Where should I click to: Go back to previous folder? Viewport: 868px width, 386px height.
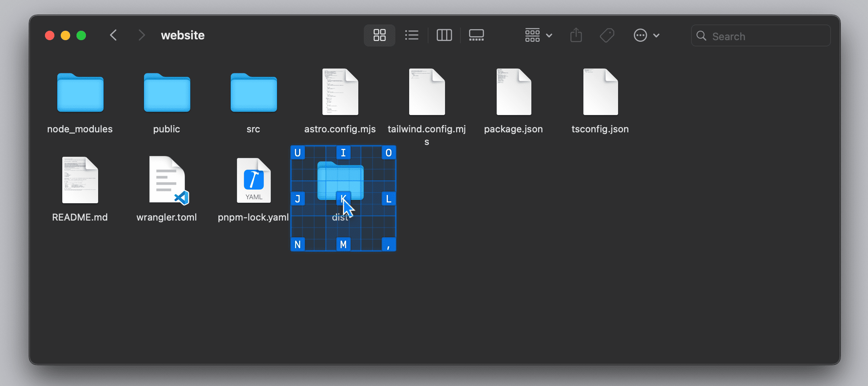(x=113, y=35)
